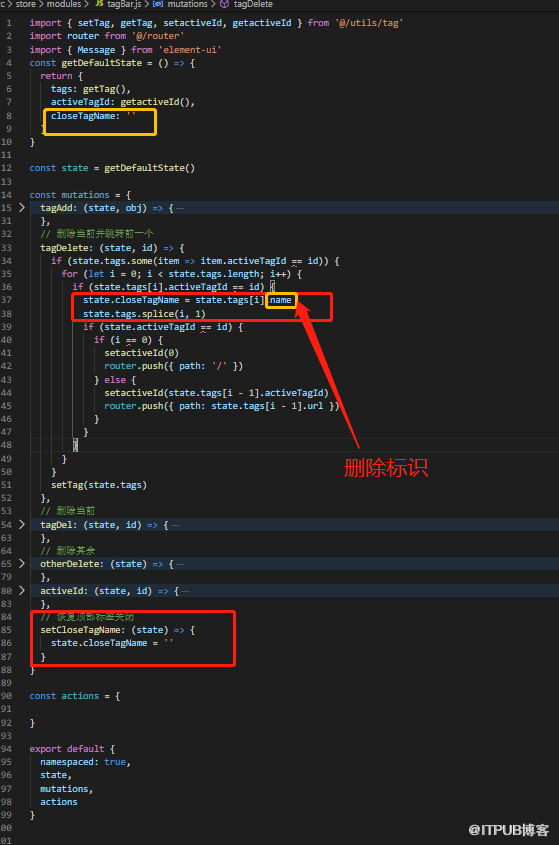Click 'Message' in the line 3 import
The width and height of the screenshot is (559, 845).
[96, 50]
